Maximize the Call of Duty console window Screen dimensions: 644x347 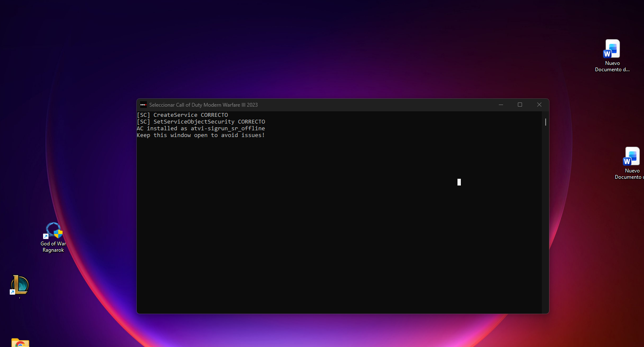click(x=520, y=105)
